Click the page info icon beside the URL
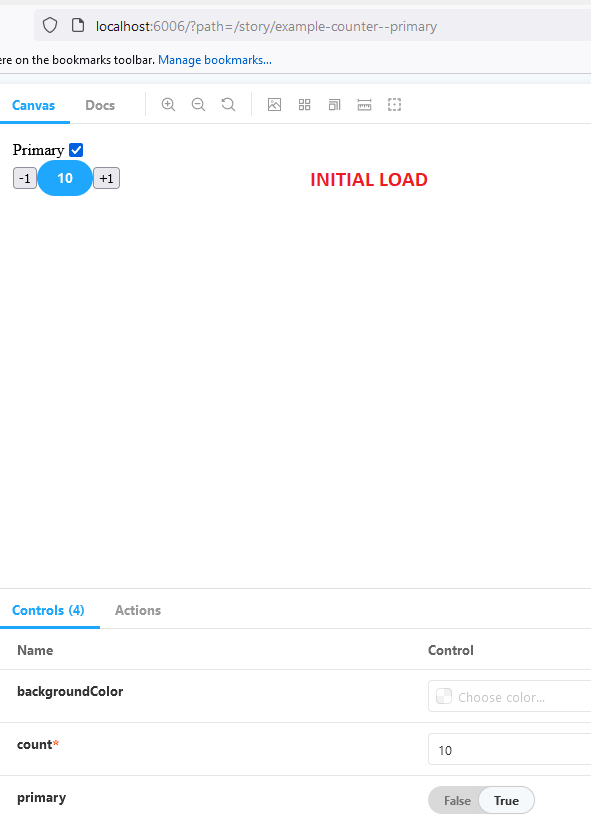The width and height of the screenshot is (591, 828). (x=78, y=25)
